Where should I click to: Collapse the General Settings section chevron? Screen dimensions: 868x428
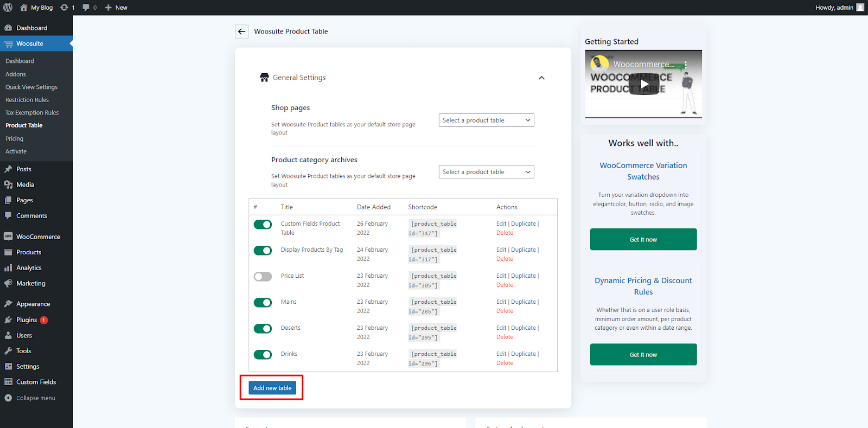point(541,78)
